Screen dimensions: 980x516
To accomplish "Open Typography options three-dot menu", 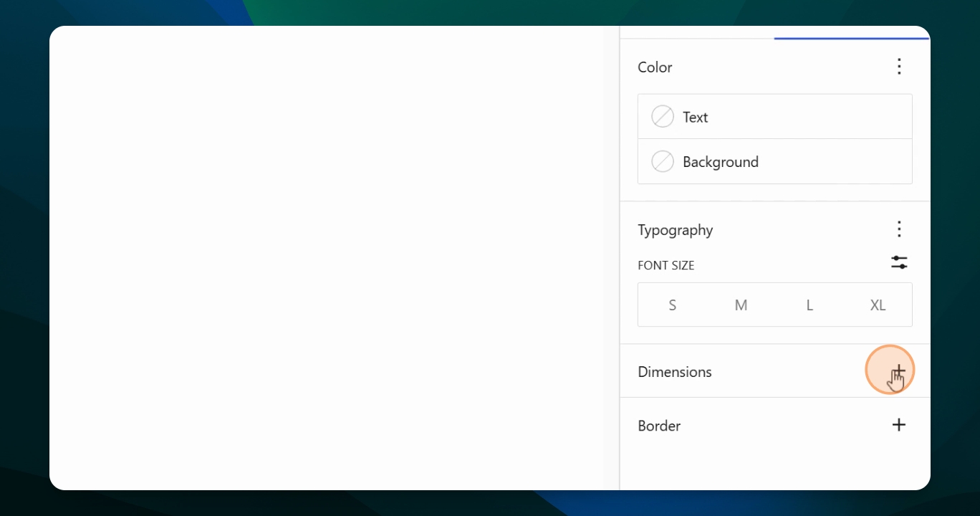I will pyautogui.click(x=899, y=229).
